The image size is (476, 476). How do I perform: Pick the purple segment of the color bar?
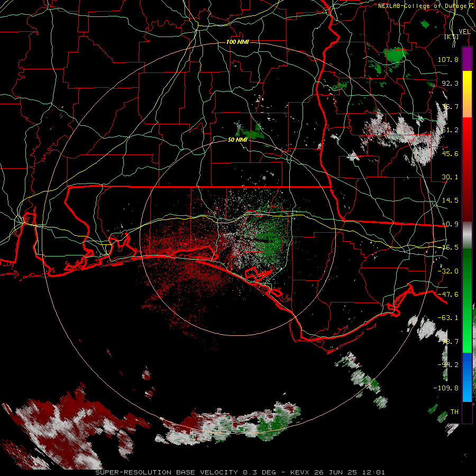(467, 59)
